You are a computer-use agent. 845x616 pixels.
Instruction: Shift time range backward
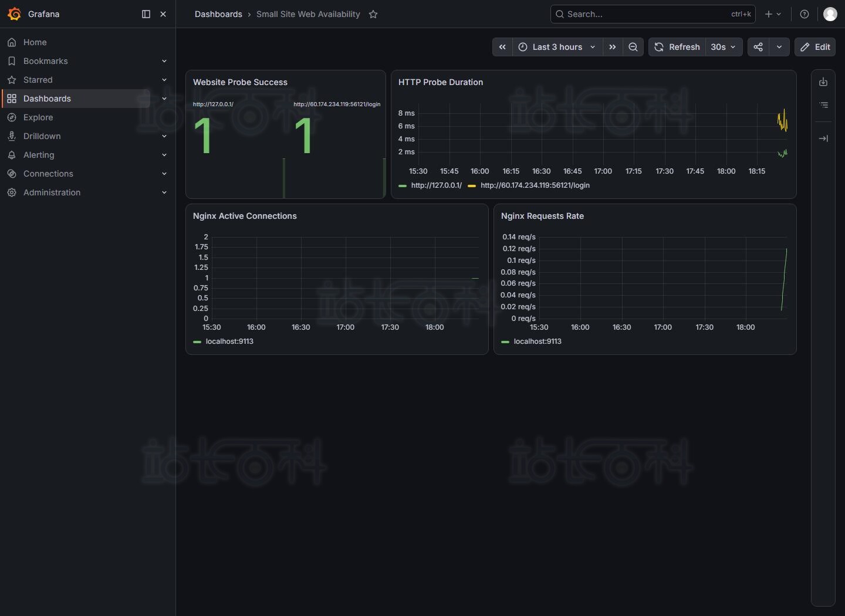click(x=502, y=47)
